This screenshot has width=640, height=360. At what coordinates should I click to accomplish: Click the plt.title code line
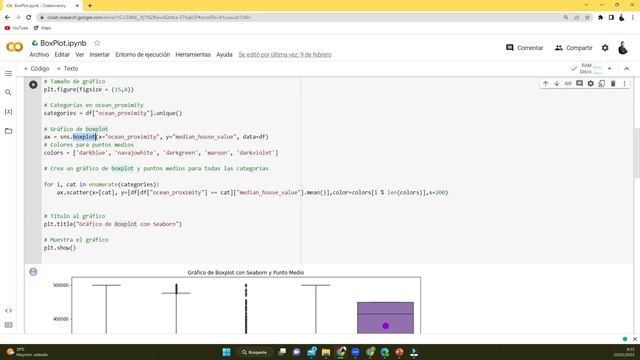(113, 224)
